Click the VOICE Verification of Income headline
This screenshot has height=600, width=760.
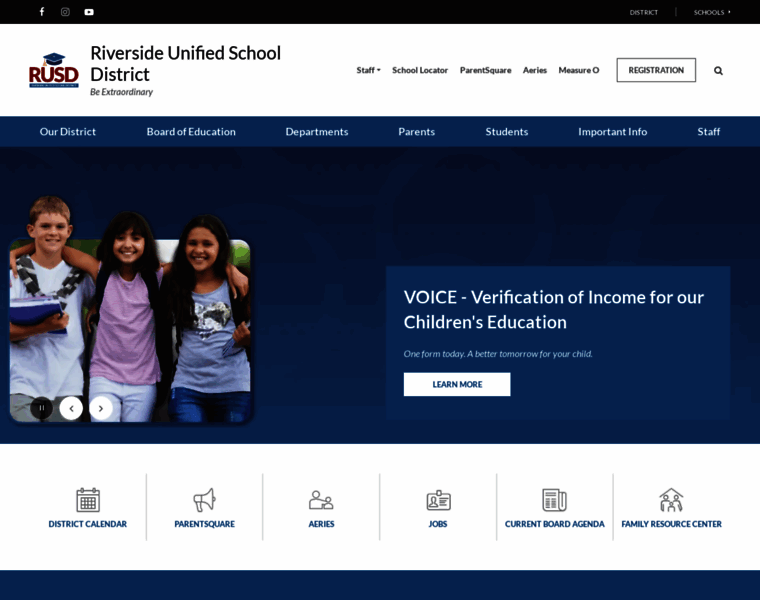point(554,310)
